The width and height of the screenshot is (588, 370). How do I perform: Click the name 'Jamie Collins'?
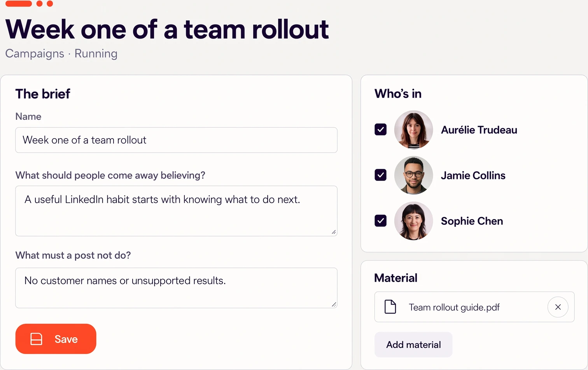473,175
